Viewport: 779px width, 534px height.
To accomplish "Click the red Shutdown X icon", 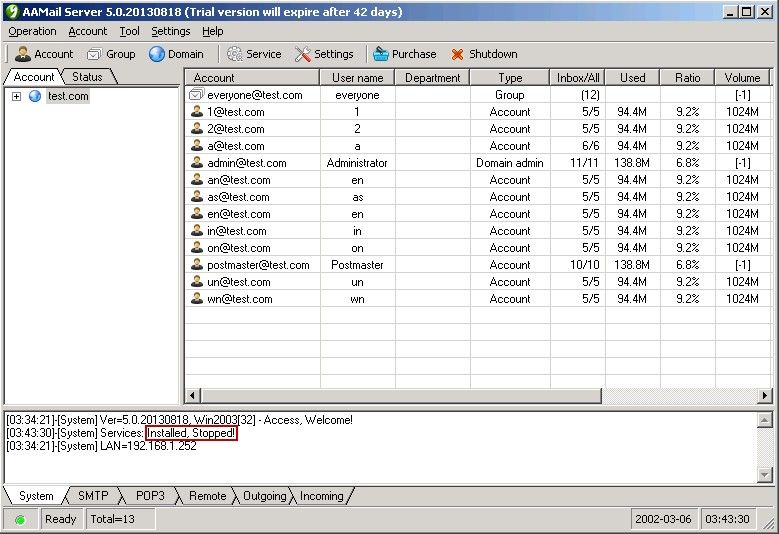I will coord(458,54).
